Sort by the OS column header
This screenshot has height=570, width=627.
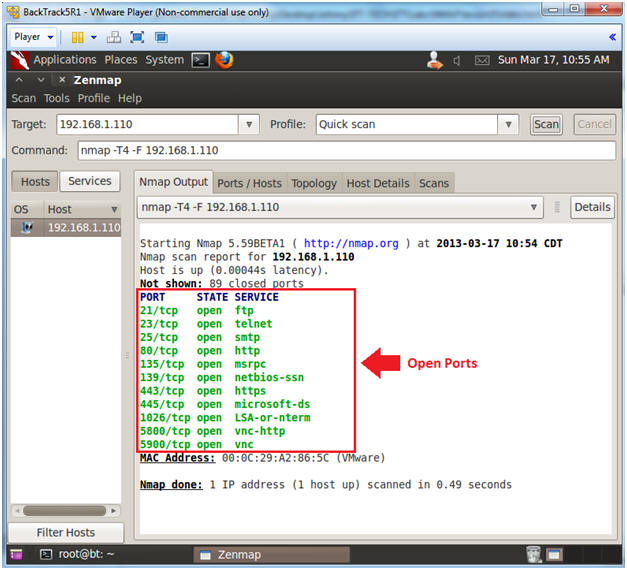click(26, 210)
